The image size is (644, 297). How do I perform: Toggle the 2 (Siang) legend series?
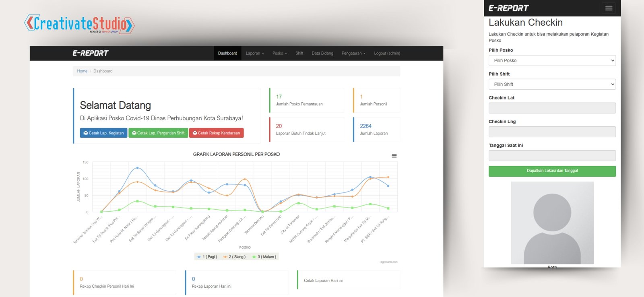[234, 257]
